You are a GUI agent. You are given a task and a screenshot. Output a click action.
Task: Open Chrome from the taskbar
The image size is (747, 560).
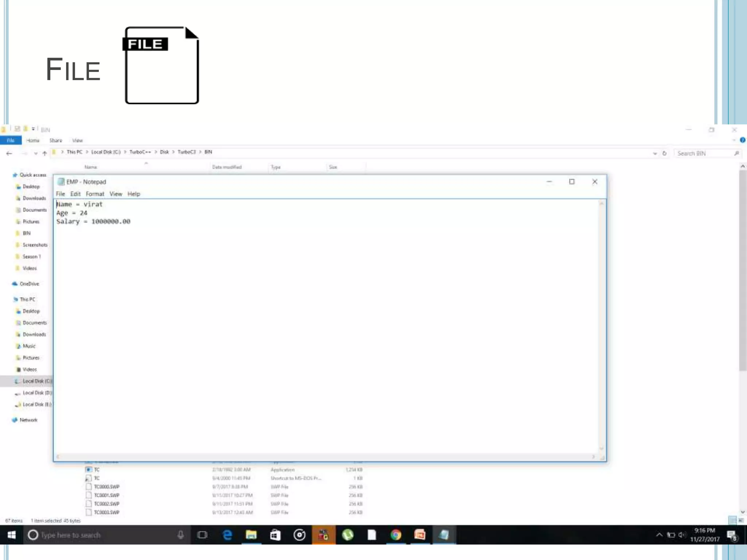point(396,535)
